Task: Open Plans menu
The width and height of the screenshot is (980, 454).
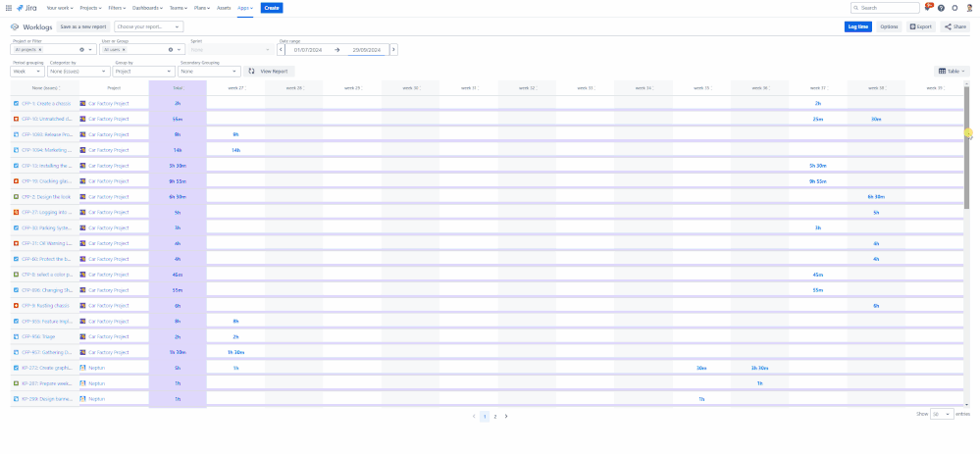Action: (x=203, y=8)
